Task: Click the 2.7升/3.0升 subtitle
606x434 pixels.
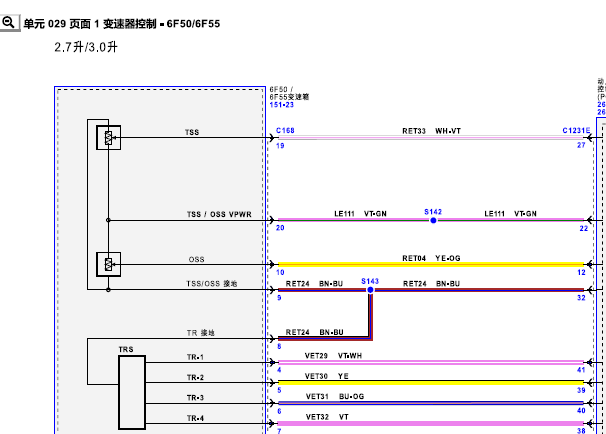Action: click(86, 47)
